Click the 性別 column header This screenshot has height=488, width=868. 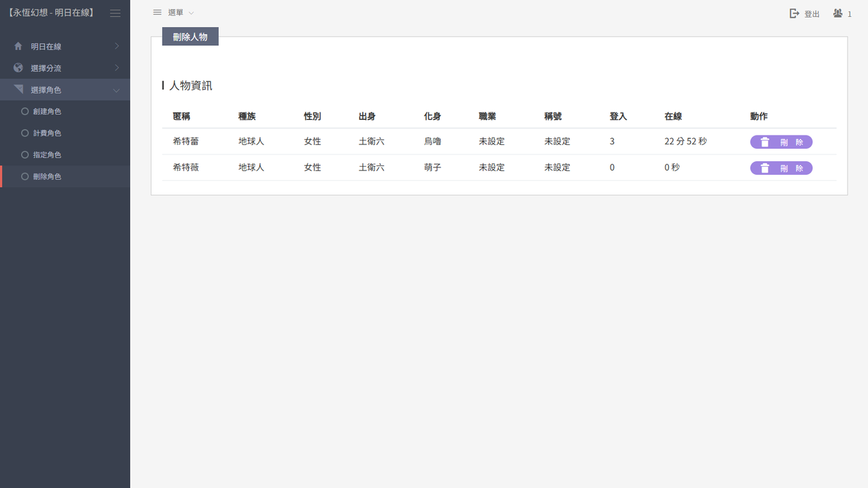point(312,116)
